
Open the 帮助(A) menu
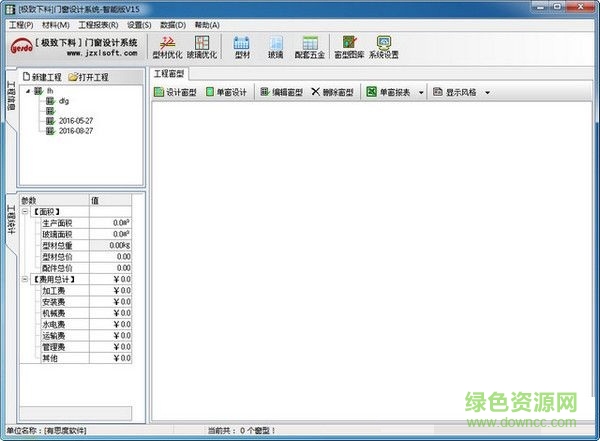pos(207,25)
